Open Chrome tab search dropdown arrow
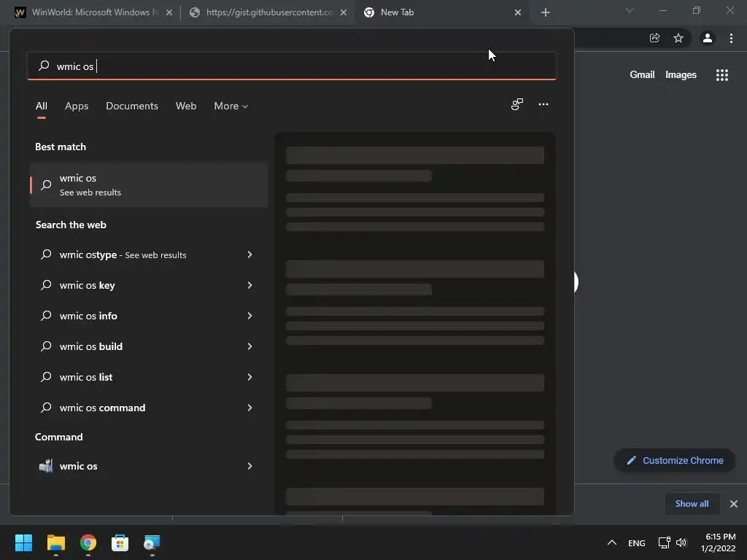 630,10
